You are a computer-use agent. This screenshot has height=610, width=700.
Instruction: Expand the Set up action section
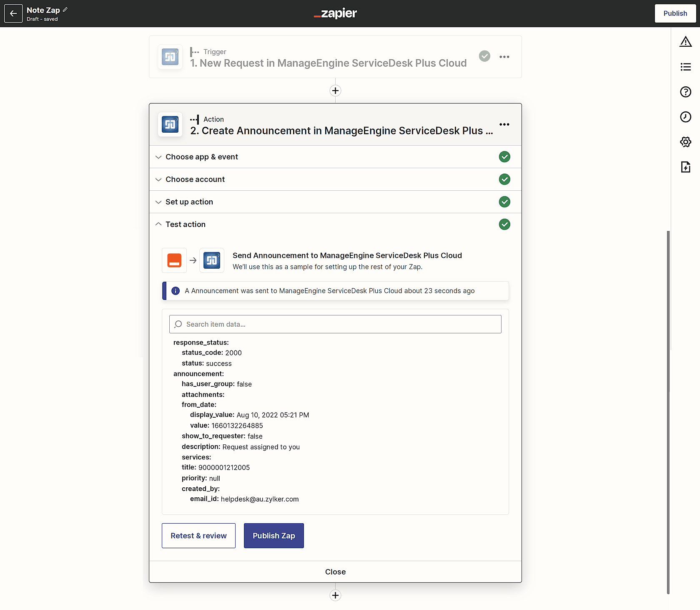[335, 202]
